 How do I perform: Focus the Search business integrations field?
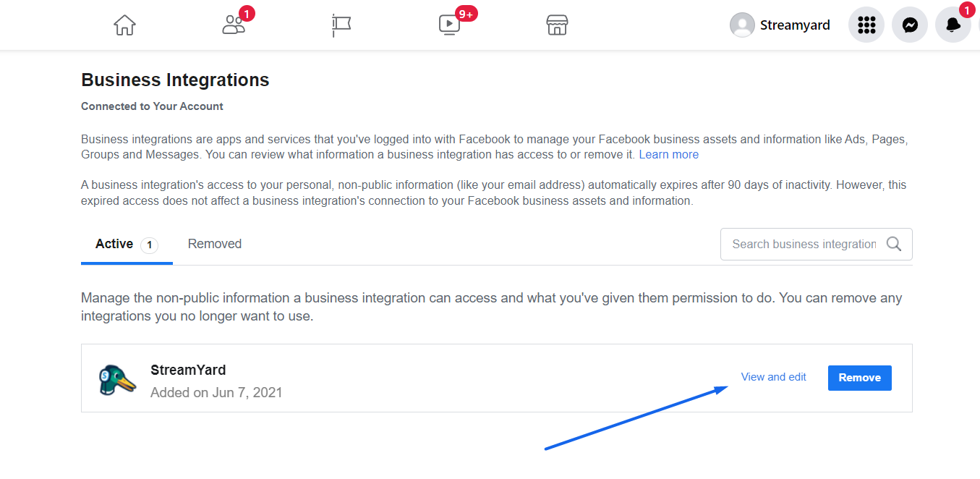point(817,245)
